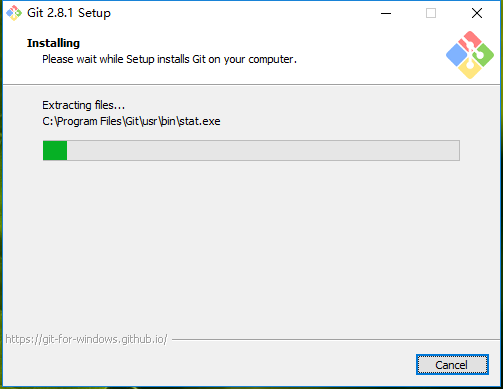Open the git-for-windows.github.io link

[x=86, y=339]
